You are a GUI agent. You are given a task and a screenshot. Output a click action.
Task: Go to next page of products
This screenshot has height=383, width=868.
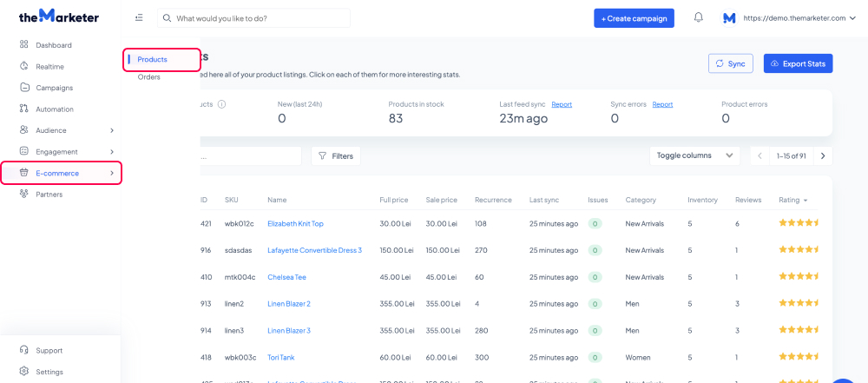pyautogui.click(x=823, y=155)
